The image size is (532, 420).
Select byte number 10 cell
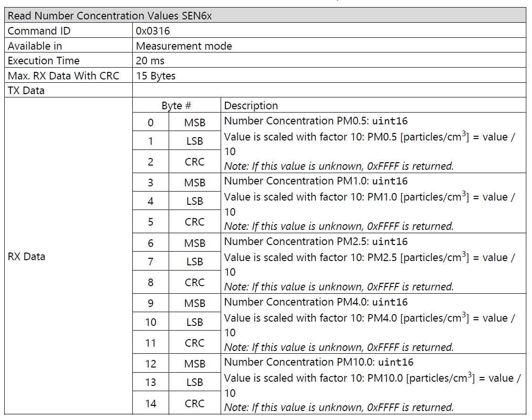point(151,322)
